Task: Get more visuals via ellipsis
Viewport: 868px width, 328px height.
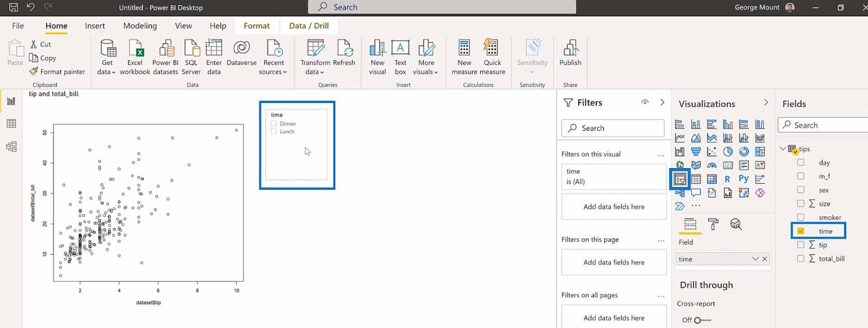Action: [x=696, y=206]
